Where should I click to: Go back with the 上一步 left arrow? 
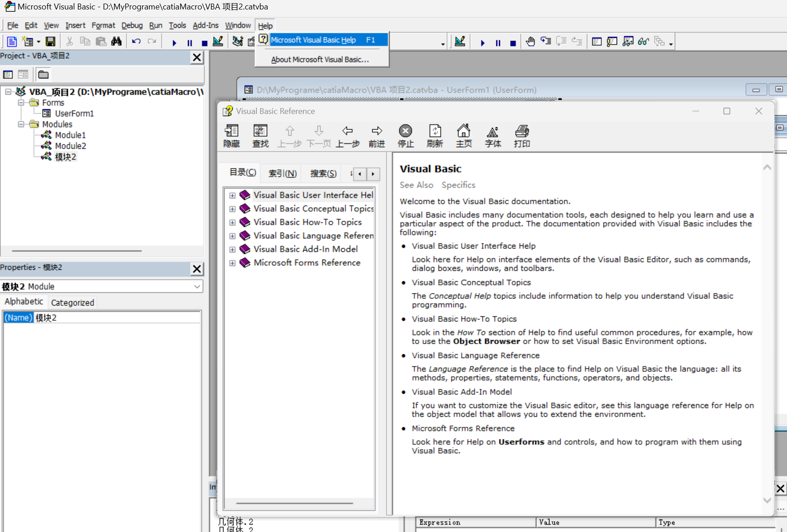[348, 136]
